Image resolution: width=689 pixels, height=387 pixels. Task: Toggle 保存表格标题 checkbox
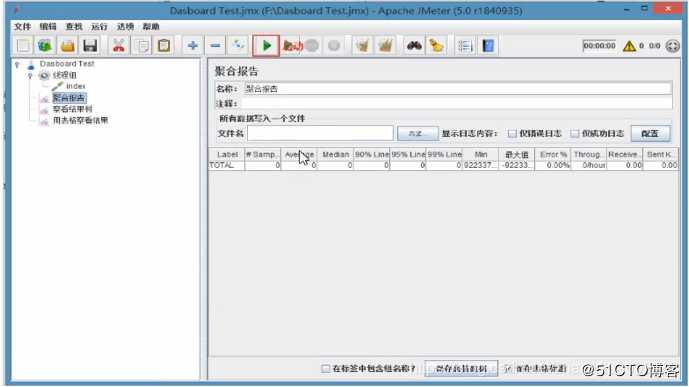click(x=508, y=369)
